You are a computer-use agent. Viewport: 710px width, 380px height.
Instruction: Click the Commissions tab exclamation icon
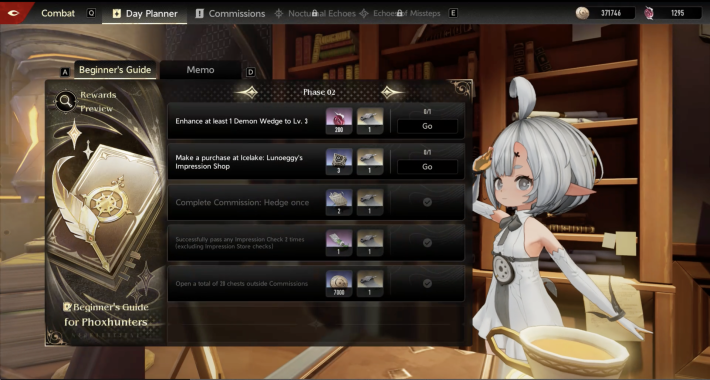point(200,14)
